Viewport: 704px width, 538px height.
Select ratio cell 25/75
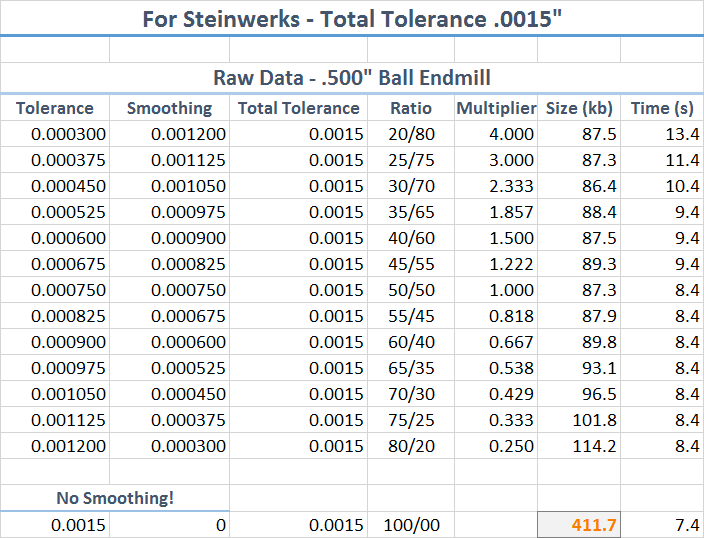[411, 160]
